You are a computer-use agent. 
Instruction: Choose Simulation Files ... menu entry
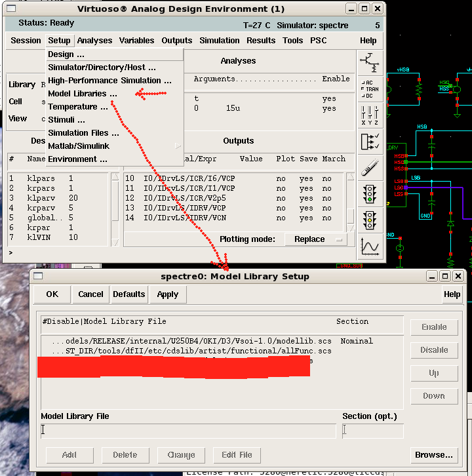(115, 133)
